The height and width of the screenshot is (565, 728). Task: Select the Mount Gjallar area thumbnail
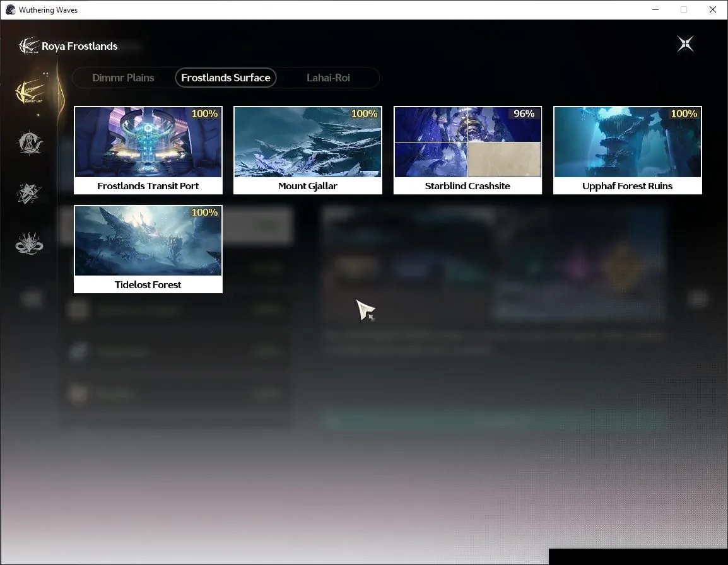[x=308, y=142]
